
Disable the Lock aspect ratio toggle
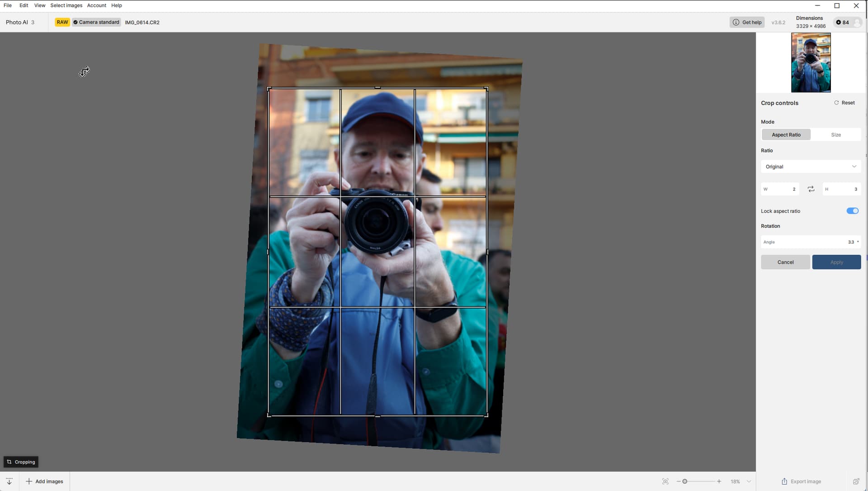(x=852, y=211)
